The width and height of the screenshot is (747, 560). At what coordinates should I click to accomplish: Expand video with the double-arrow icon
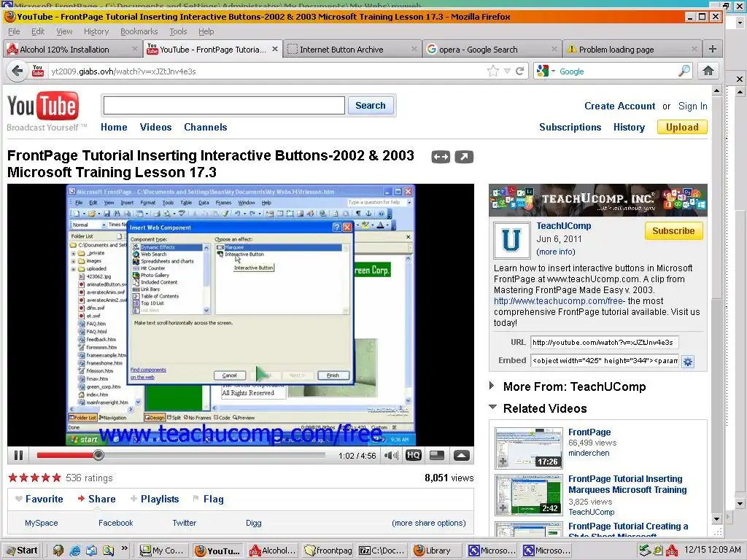click(x=441, y=157)
